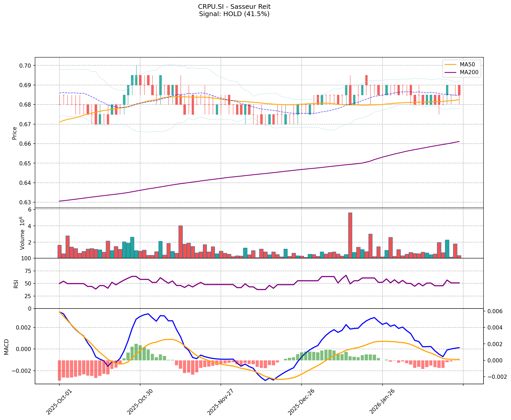
Task: Click the 2025-Oct-30 date axis label
Action: tap(140, 402)
